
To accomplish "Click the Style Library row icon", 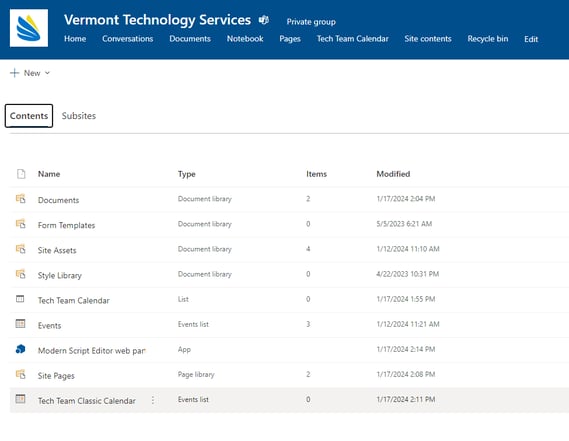I will click(21, 274).
